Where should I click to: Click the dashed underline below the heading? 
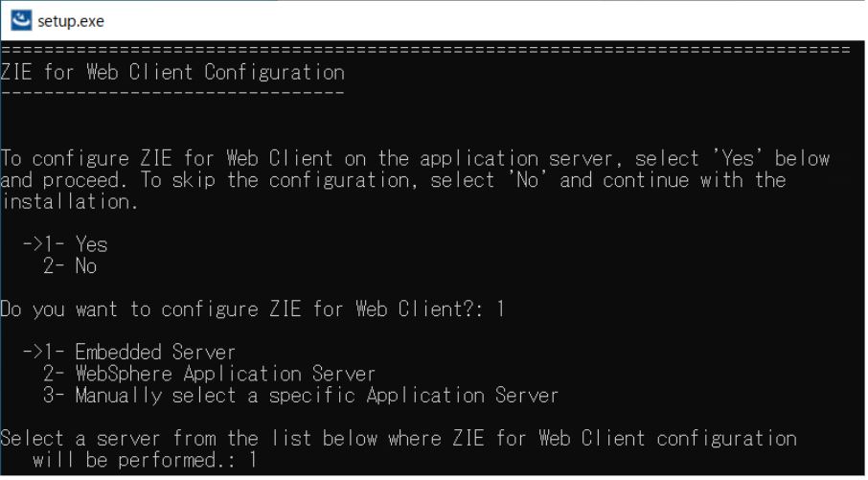[172, 93]
